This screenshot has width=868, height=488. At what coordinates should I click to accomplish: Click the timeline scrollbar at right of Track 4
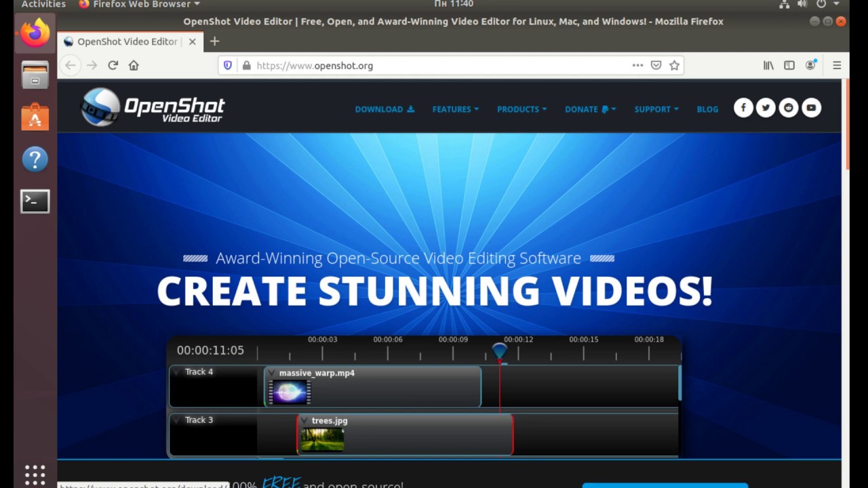679,383
